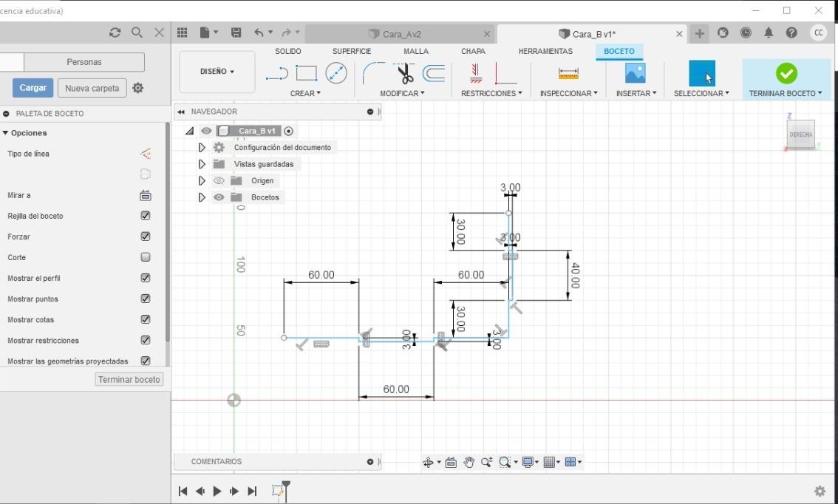
Task: Toggle the Forzar checkbox
Action: [146, 236]
